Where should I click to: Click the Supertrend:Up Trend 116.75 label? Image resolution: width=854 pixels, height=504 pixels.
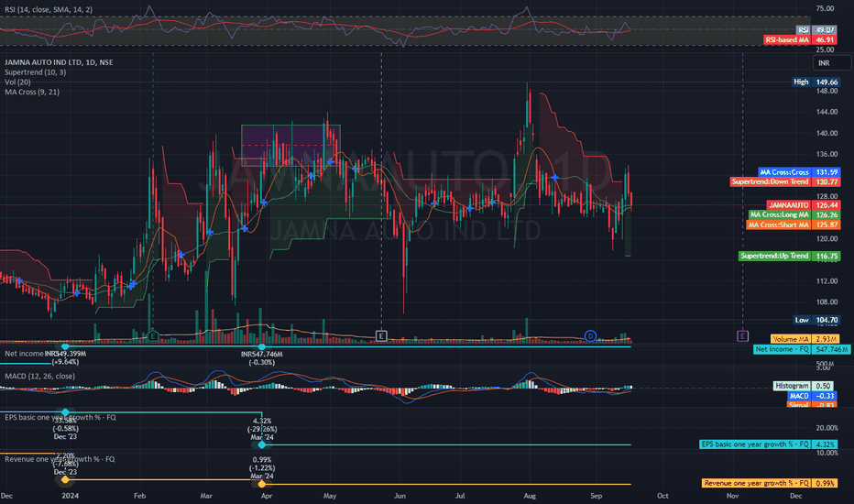(789, 256)
